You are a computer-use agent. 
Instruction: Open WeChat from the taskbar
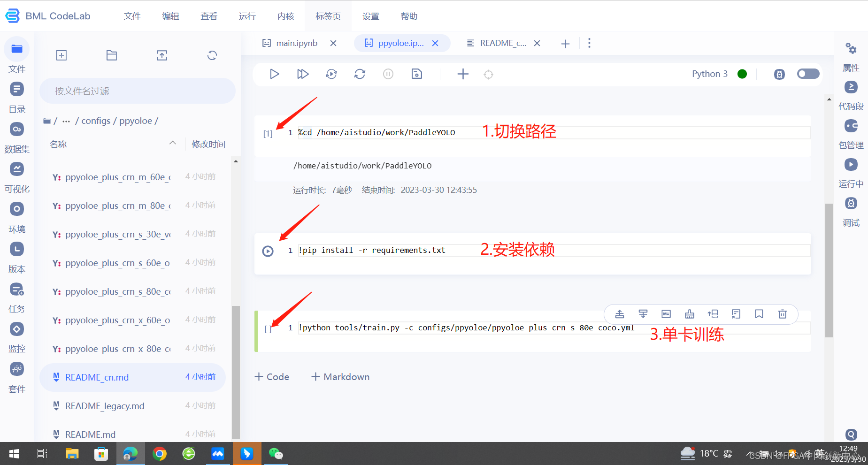point(276,454)
